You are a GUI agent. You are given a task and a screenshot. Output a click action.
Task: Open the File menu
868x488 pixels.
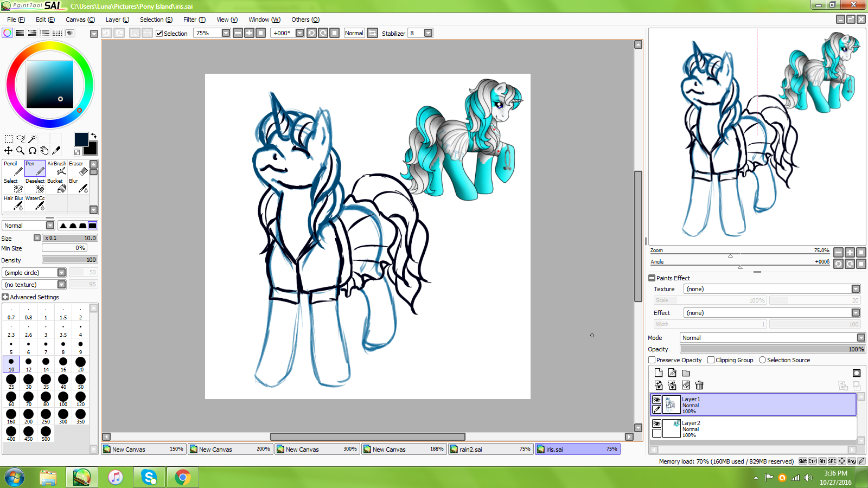[x=16, y=20]
